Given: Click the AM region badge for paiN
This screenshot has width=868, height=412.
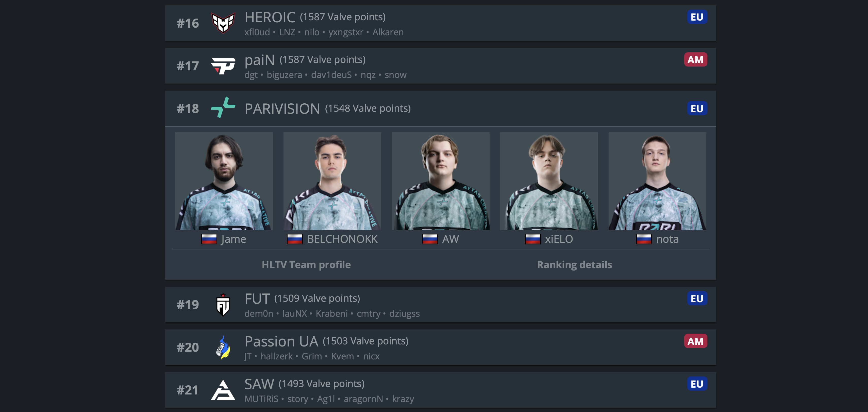Looking at the screenshot, I should click(x=695, y=60).
